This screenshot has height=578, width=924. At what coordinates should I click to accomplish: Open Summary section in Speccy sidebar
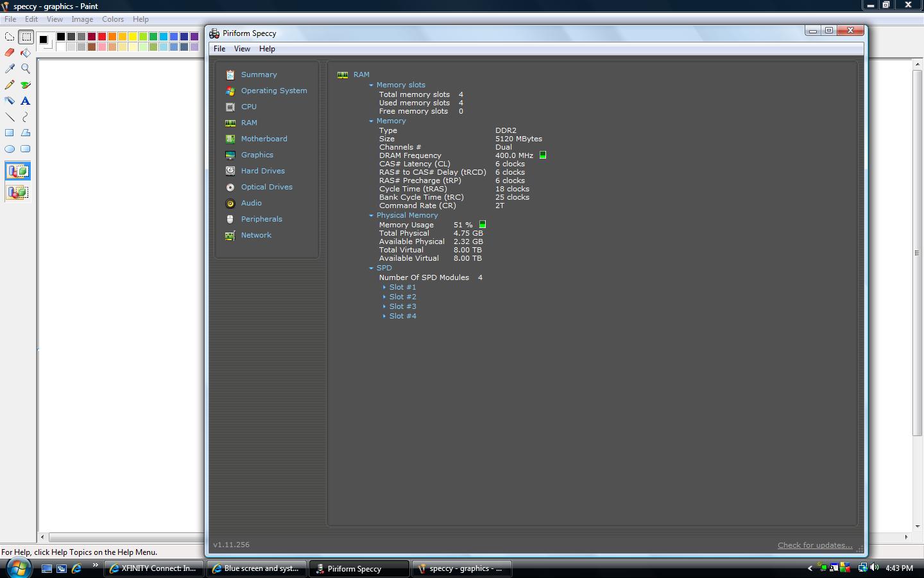pos(259,74)
